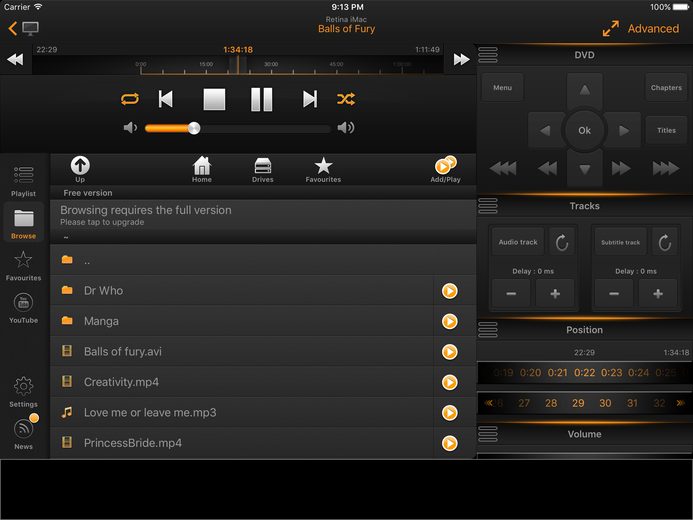
Task: Collapse the Volume panel using its handle
Action: (488, 434)
